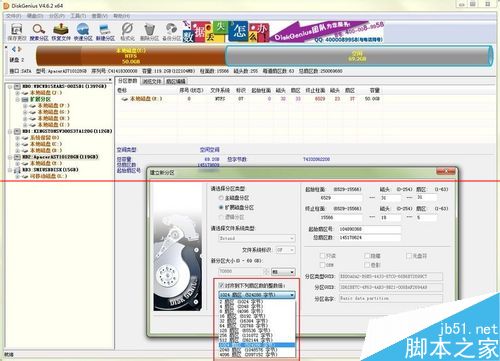
Task: Expand local disk (F:) under extended partition
Action: click(x=25, y=106)
